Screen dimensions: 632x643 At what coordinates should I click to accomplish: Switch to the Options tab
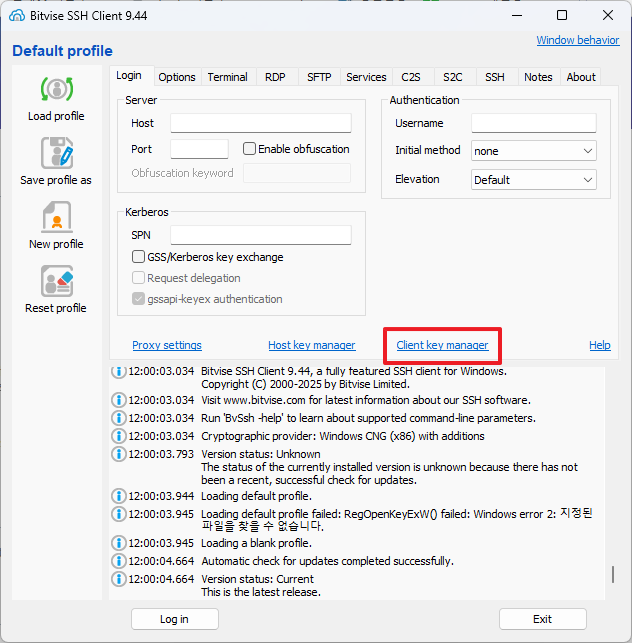[177, 77]
